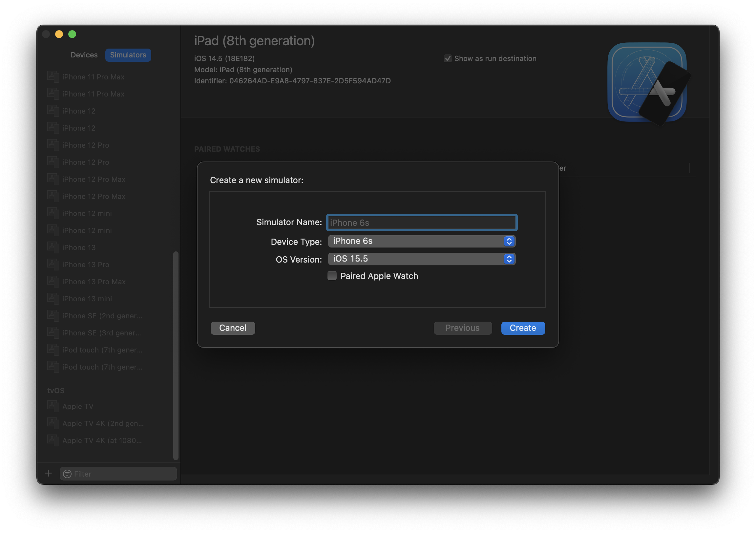This screenshot has width=756, height=533.
Task: Switch to the Devices tab
Action: pyautogui.click(x=84, y=55)
